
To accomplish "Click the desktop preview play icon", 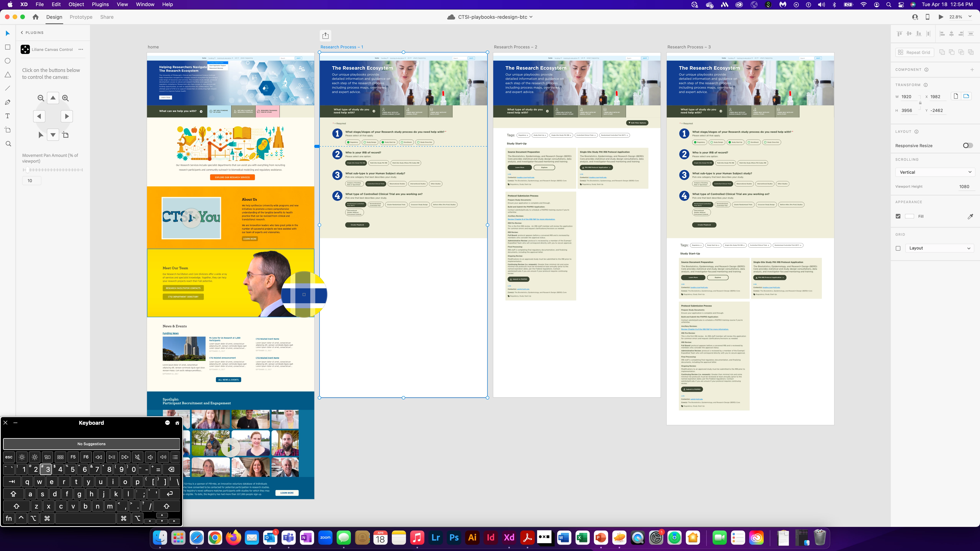I will click(x=940, y=17).
